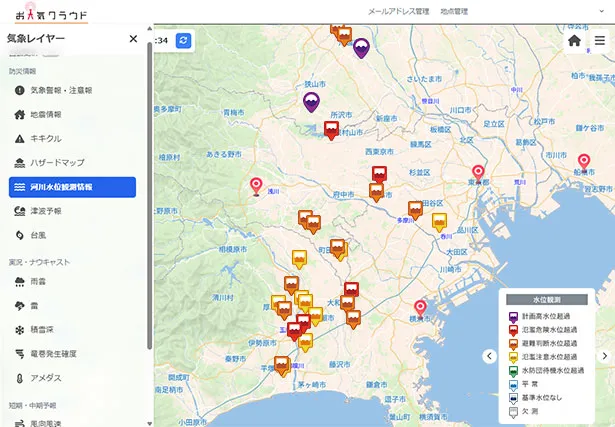Click the home icon on the map

(574, 41)
